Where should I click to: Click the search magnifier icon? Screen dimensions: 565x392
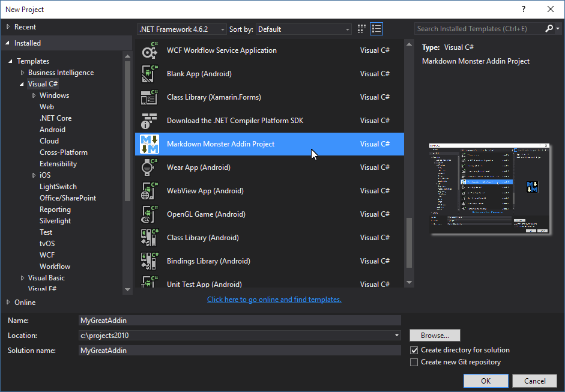click(x=549, y=28)
